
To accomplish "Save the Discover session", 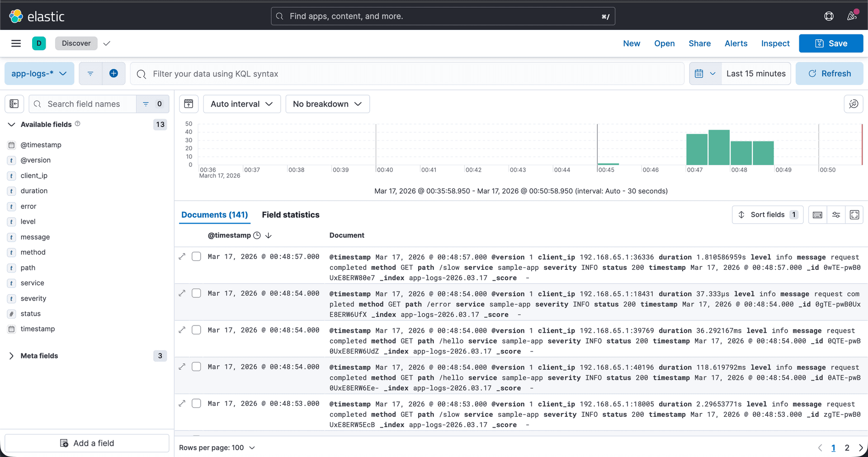I will 831,43.
